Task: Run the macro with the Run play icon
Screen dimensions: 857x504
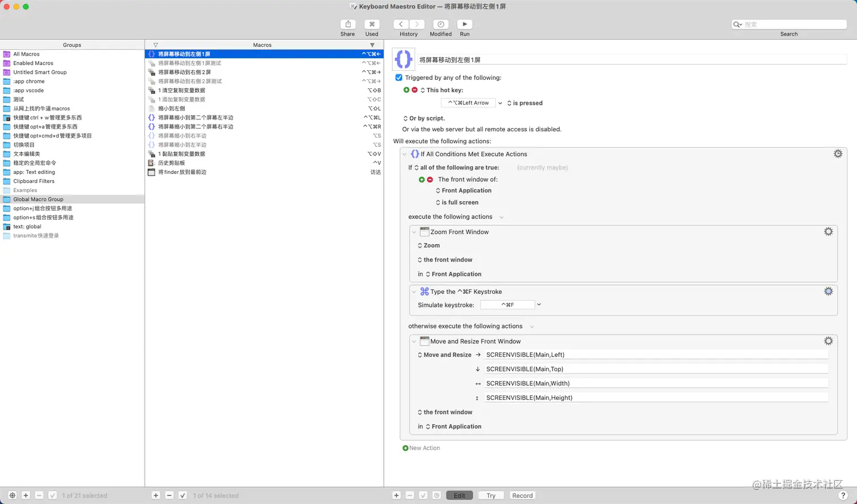Action: pos(465,24)
